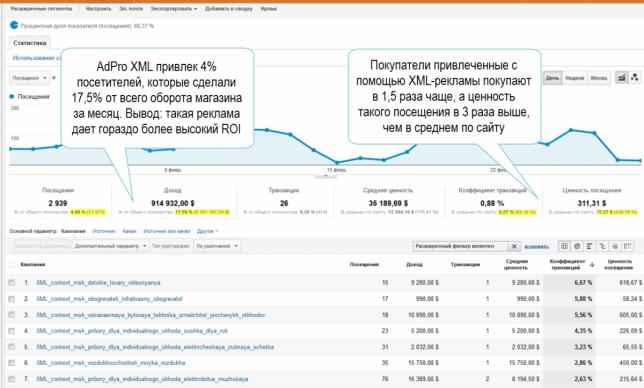The width and height of the screenshot is (644, 388).
Task: Switch to the data table view icon
Action: tap(564, 246)
